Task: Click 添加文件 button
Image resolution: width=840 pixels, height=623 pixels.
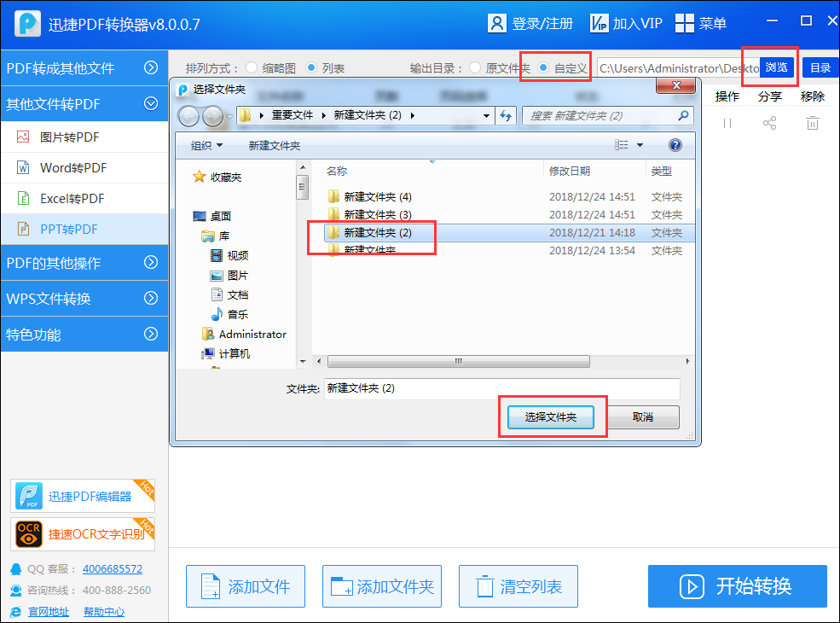Action: click(246, 586)
